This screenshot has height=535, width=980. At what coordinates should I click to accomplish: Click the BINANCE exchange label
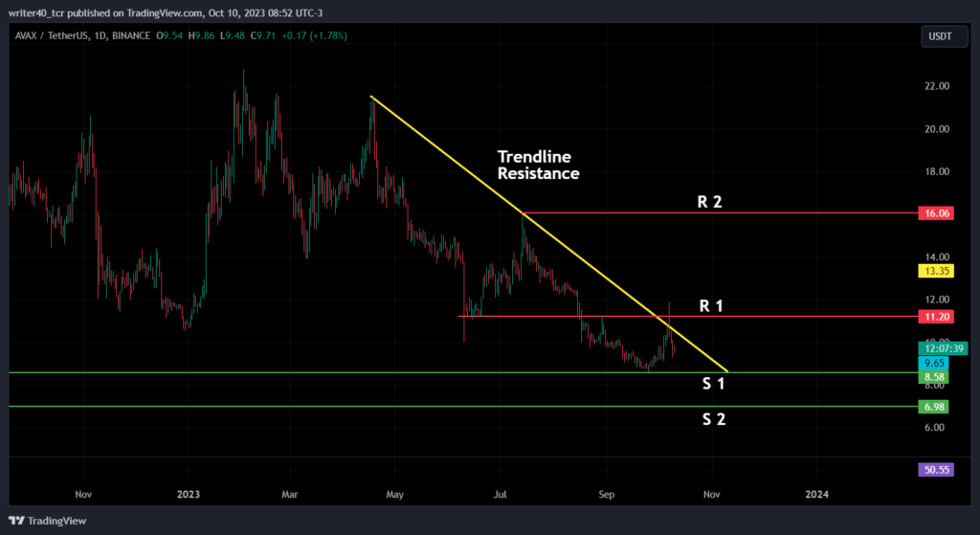pyautogui.click(x=129, y=36)
